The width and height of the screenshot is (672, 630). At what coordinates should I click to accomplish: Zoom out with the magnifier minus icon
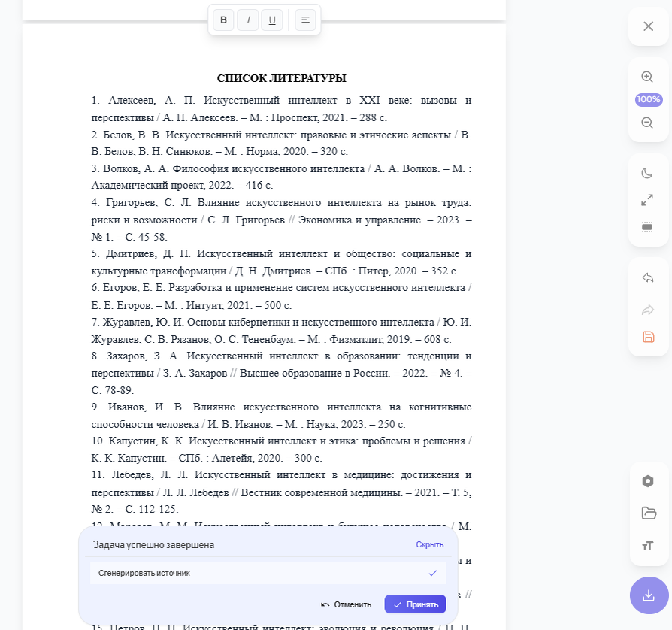pos(647,123)
